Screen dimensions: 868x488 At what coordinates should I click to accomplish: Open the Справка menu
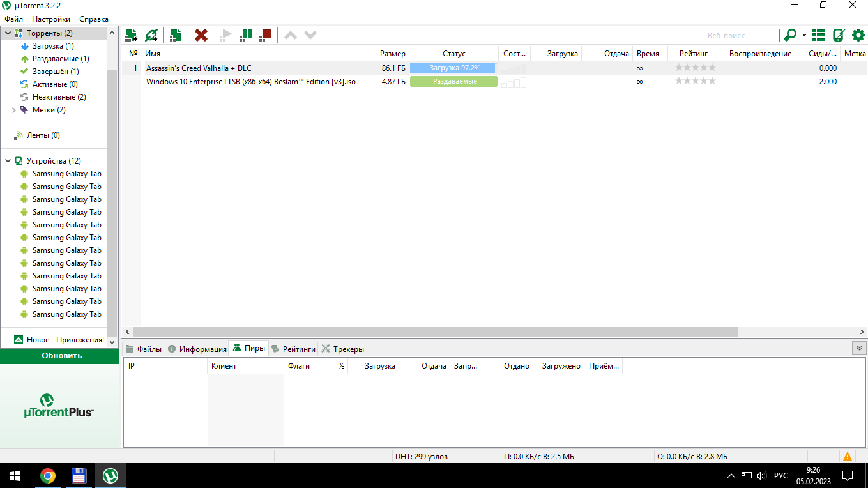[94, 19]
